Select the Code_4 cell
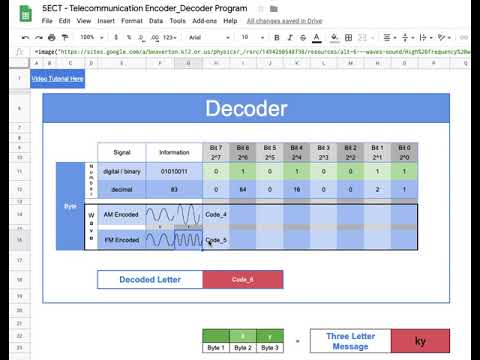This screenshot has height=360, width=480. point(216,215)
